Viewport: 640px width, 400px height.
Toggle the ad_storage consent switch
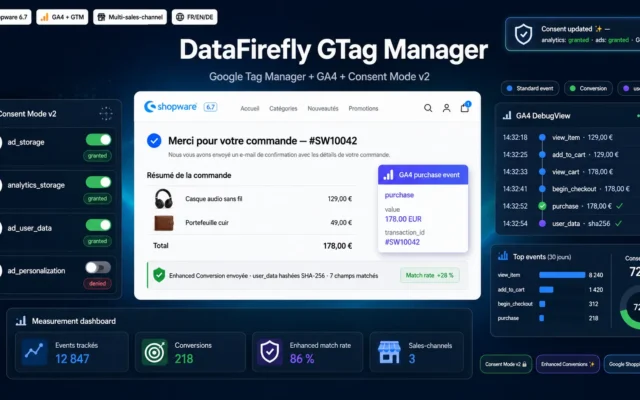[98, 140]
